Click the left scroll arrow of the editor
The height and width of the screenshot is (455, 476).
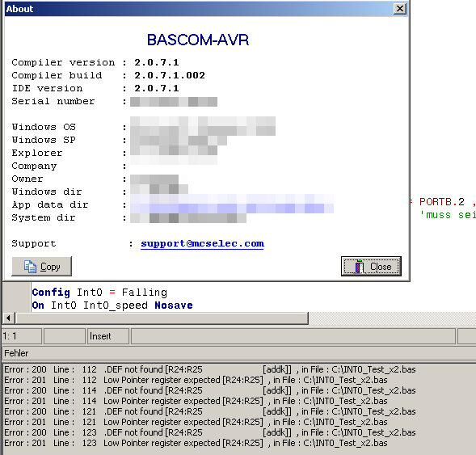tap(8, 318)
